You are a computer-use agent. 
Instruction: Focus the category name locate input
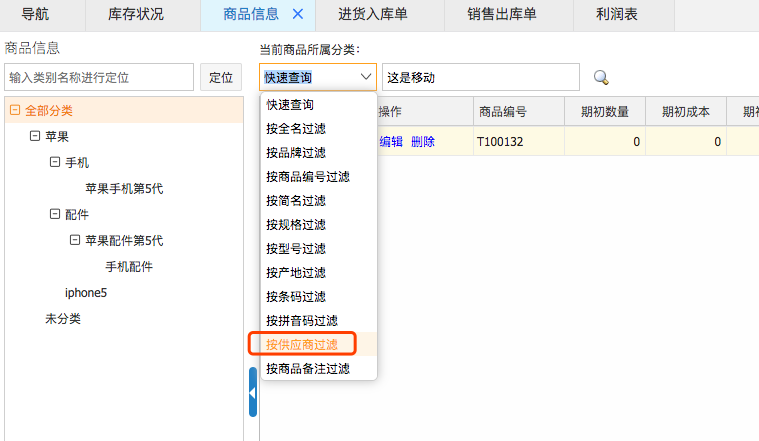coord(99,77)
